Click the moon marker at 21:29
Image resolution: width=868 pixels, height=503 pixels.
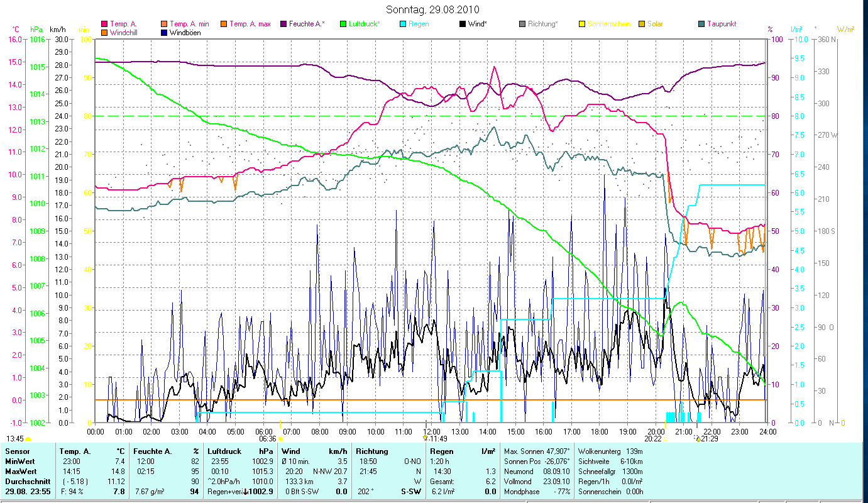pos(697,438)
